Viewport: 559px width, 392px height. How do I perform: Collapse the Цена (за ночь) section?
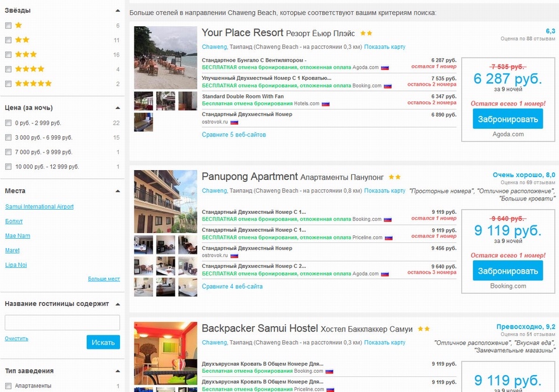coord(118,108)
